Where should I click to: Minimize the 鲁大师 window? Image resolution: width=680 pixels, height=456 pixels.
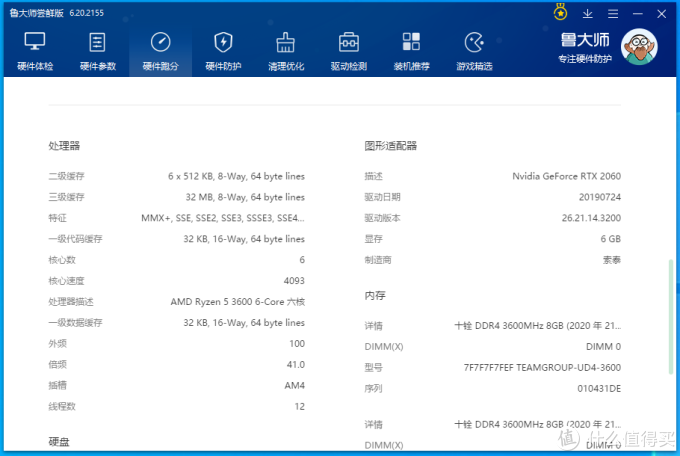click(x=638, y=13)
